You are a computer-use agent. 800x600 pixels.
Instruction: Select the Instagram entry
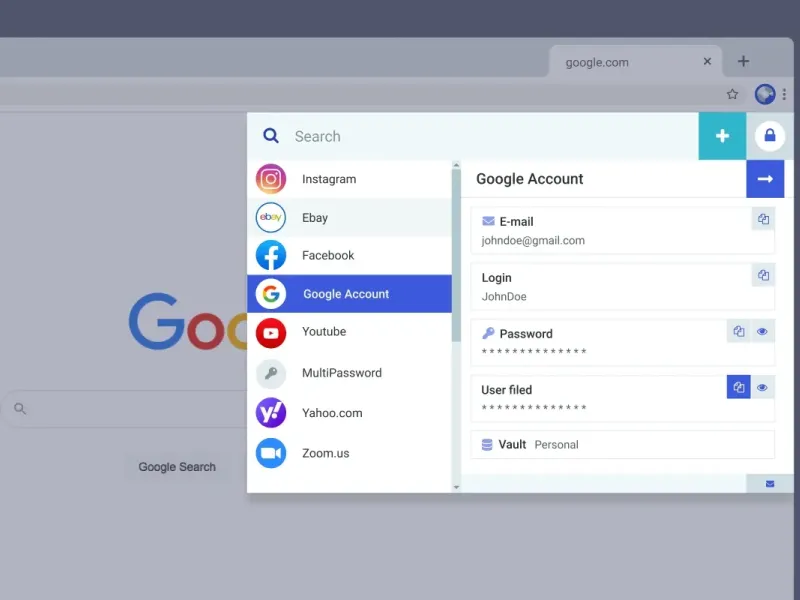coord(349,179)
